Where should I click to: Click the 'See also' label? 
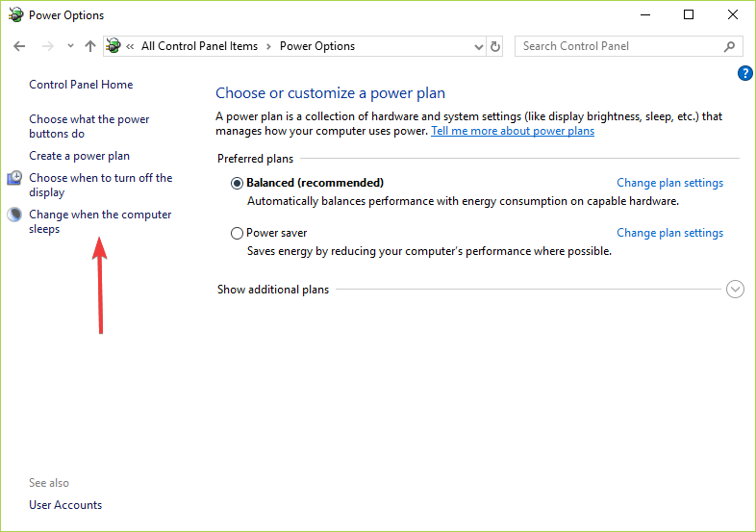(x=49, y=483)
